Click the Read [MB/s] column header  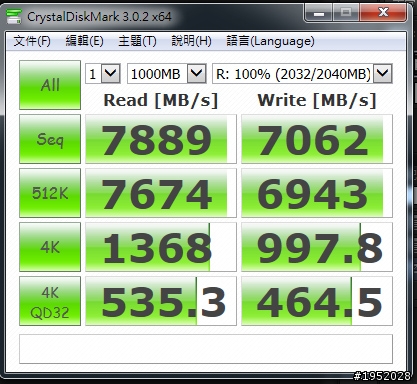point(161,100)
